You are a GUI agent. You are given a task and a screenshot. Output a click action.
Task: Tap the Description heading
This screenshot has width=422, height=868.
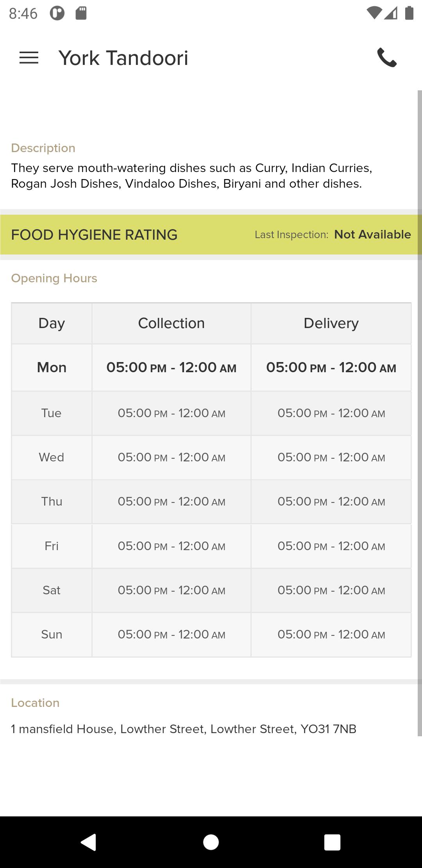(x=43, y=148)
